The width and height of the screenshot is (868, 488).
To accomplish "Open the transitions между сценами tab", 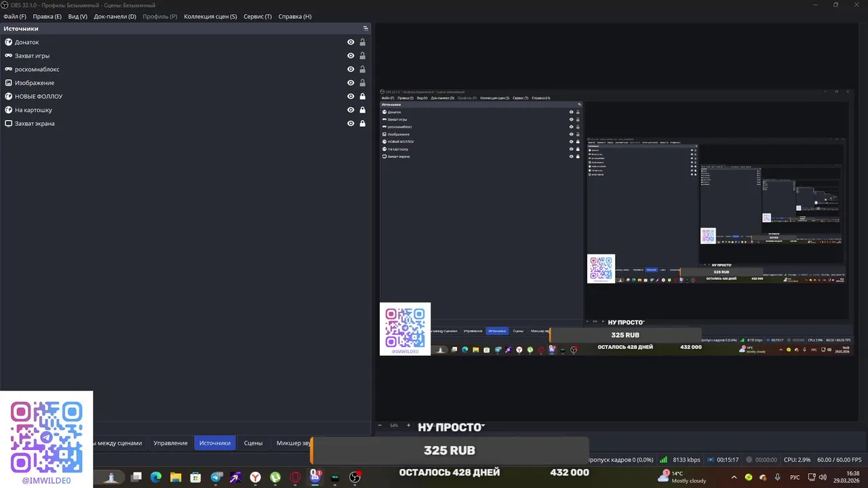I will 120,443.
